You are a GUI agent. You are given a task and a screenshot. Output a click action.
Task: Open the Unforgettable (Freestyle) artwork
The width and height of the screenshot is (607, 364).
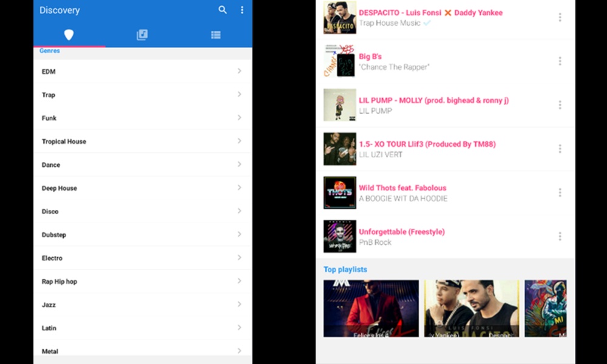339,237
